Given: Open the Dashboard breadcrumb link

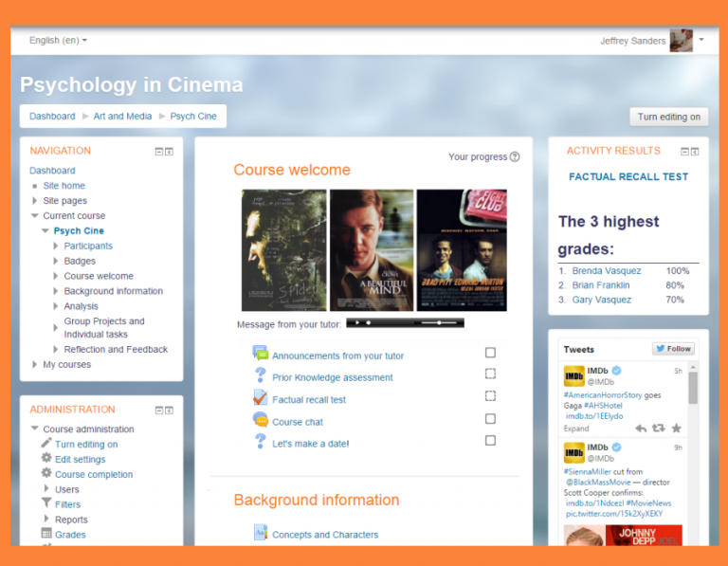Looking at the screenshot, I should tap(52, 117).
